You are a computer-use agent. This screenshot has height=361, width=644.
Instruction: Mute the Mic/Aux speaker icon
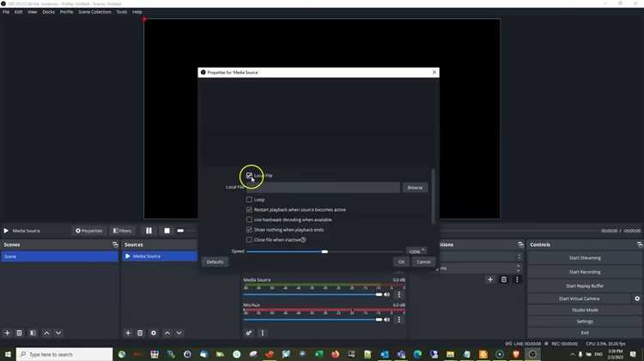pyautogui.click(x=387, y=320)
